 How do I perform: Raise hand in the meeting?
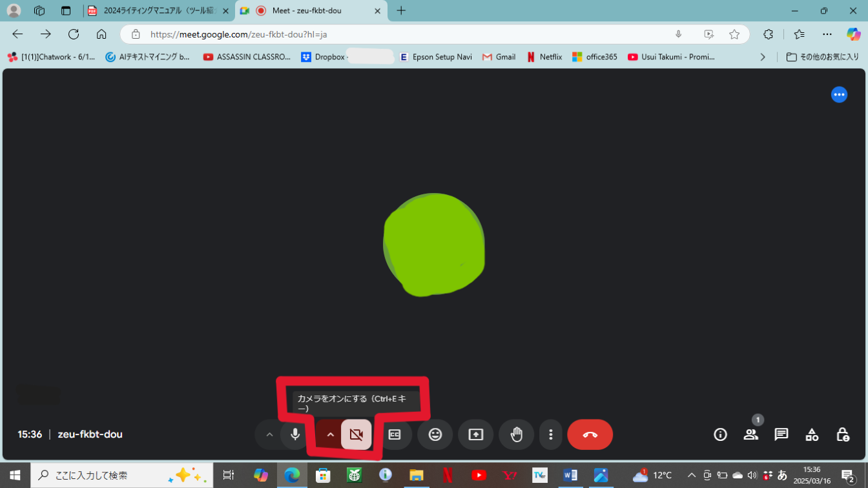coord(517,434)
